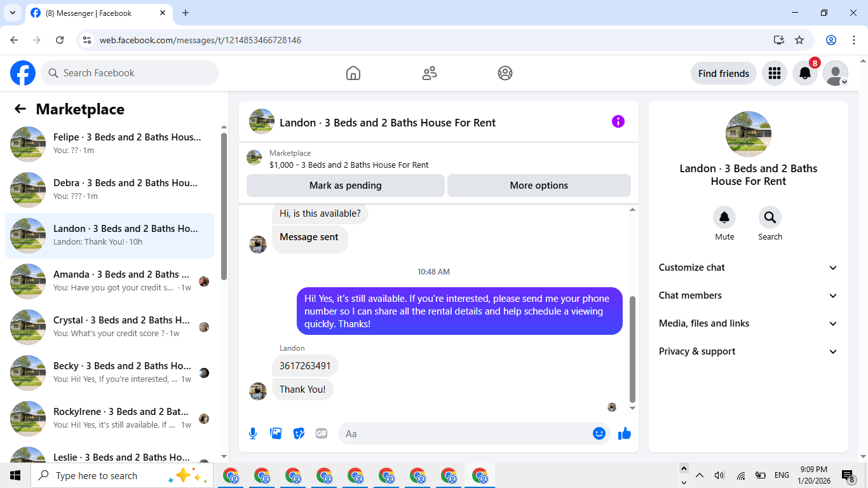Send a thumbs-up like
The image size is (868, 488).
click(625, 433)
